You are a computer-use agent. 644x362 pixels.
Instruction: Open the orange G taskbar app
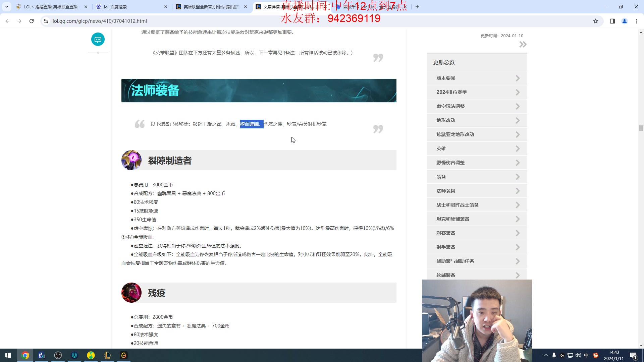pyautogui.click(x=124, y=355)
